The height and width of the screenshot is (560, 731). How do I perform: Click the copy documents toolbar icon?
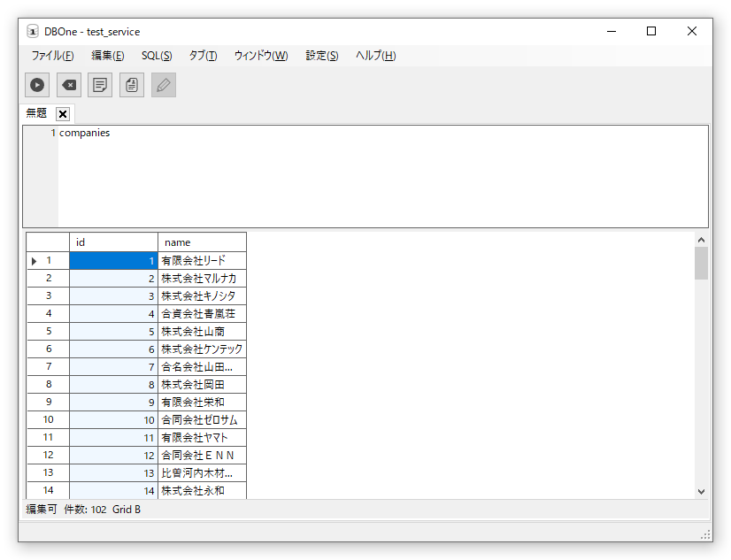[x=132, y=85]
